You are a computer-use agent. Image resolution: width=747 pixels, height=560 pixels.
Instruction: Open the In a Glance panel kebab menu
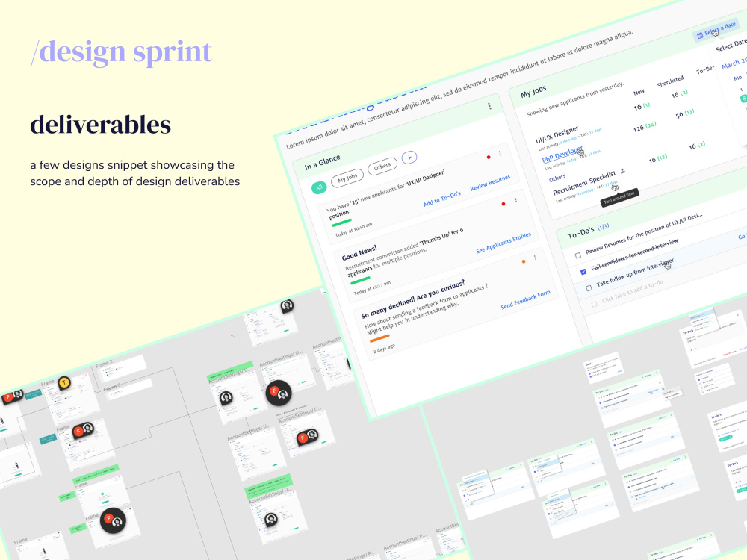[x=489, y=106]
